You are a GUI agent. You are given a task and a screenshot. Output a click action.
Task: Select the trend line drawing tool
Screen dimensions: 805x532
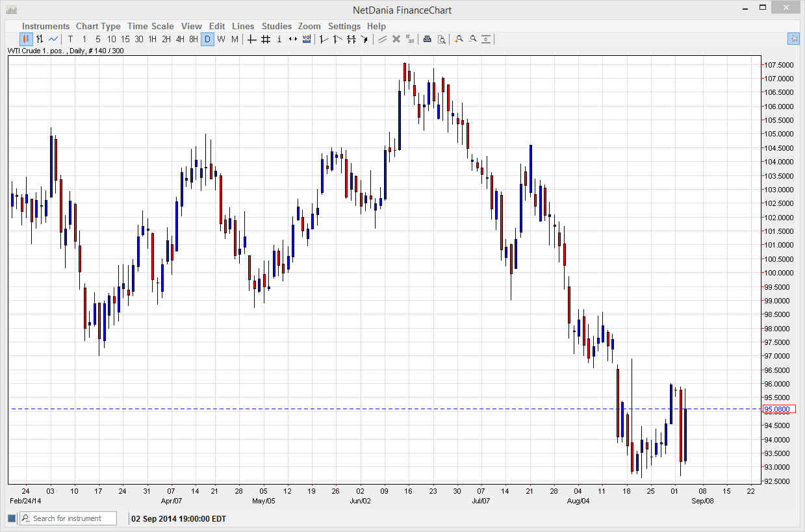(x=323, y=39)
